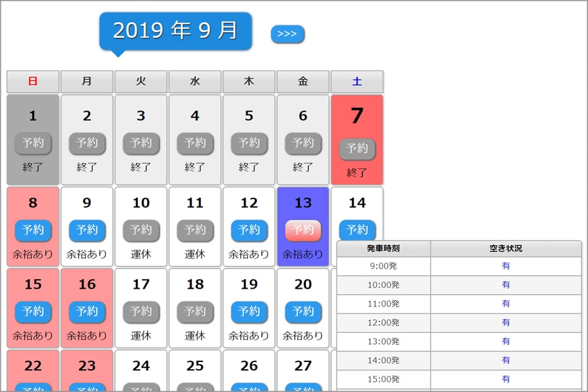Click the grey 予約 button on day 3
The width and height of the screenshot is (588, 392).
[x=141, y=143]
